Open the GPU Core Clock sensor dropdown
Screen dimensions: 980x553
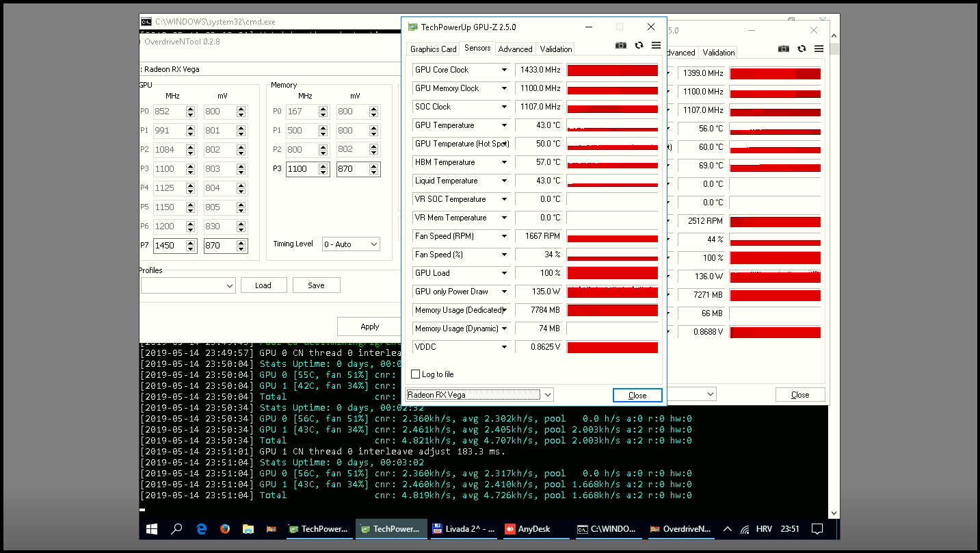505,70
